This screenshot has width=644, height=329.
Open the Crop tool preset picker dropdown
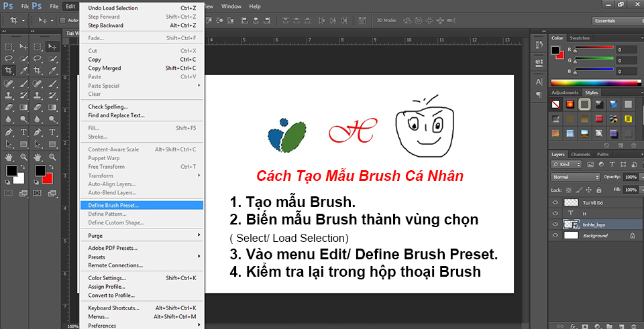(x=23, y=20)
